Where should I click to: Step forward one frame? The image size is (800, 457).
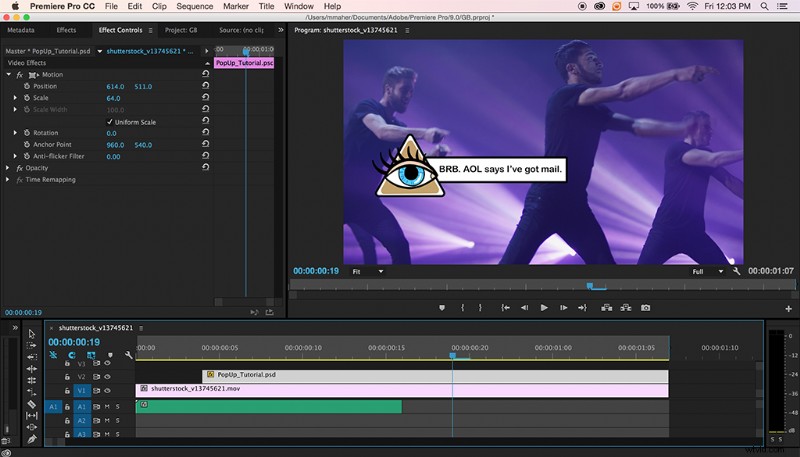coord(563,308)
